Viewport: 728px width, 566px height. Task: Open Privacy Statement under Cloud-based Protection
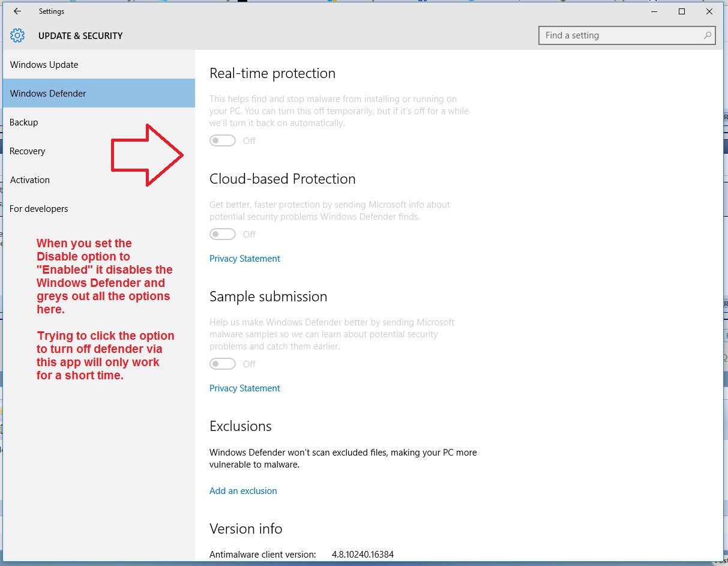(x=245, y=259)
